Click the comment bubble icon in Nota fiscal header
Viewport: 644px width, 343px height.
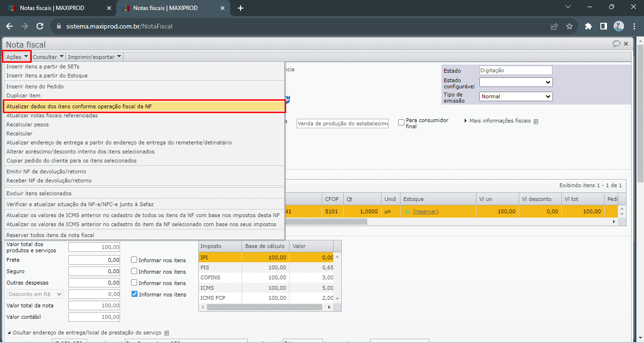616,44
